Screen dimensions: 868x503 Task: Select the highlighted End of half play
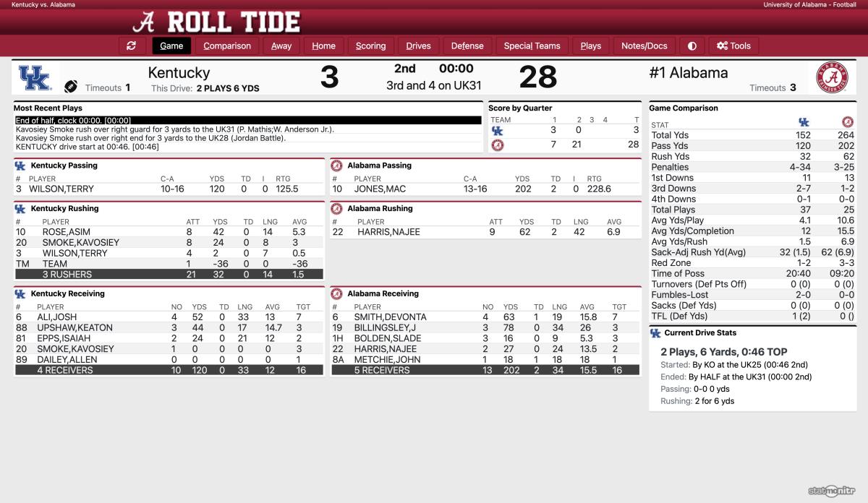pyautogui.click(x=248, y=121)
